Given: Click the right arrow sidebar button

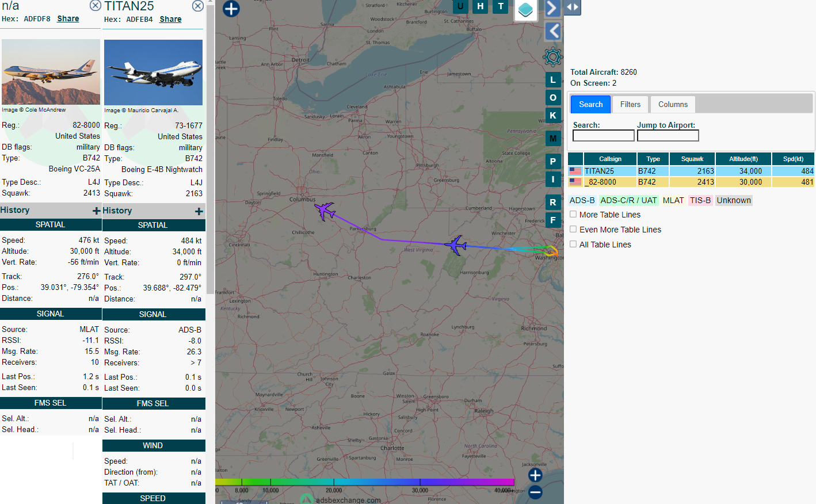Looking at the screenshot, I should (552, 8).
